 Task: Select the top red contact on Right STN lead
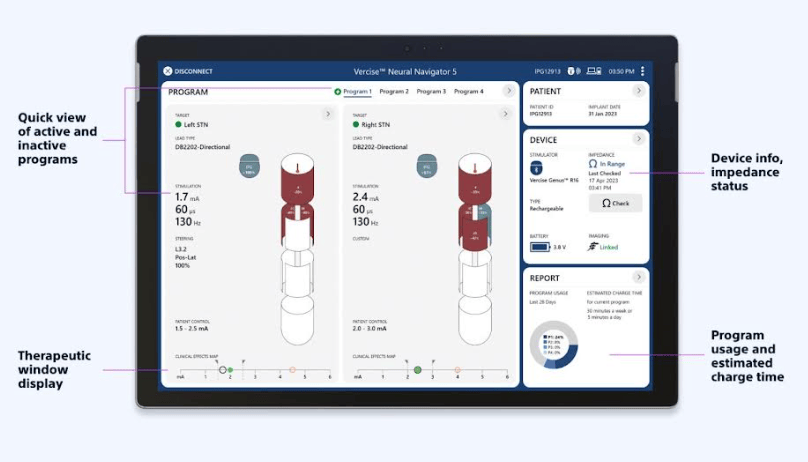pos(475,178)
